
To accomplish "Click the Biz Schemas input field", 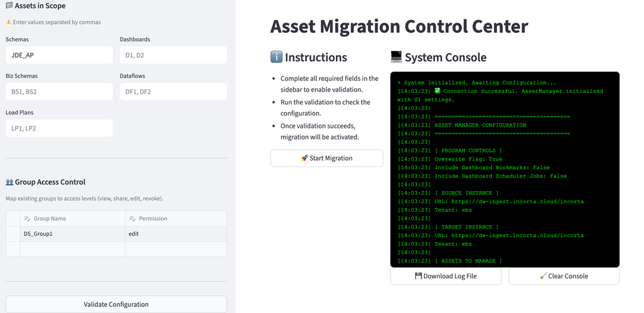I will pyautogui.click(x=59, y=92).
